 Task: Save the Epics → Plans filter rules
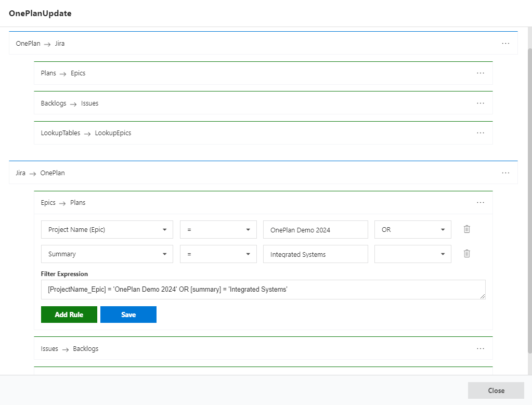(128, 315)
